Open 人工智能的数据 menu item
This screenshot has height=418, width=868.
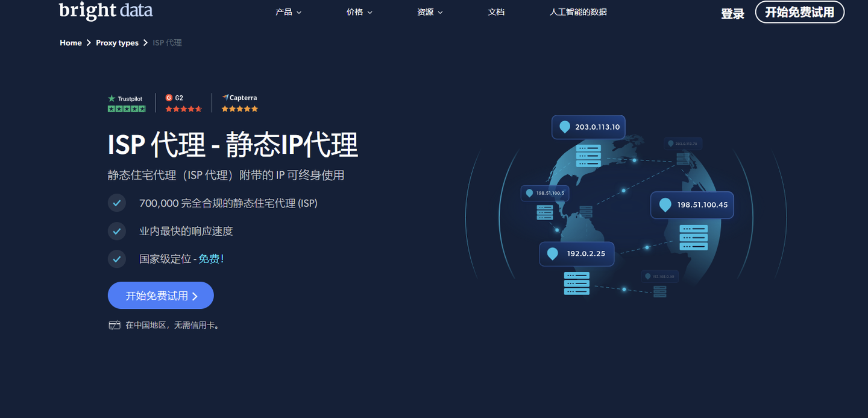click(x=578, y=12)
